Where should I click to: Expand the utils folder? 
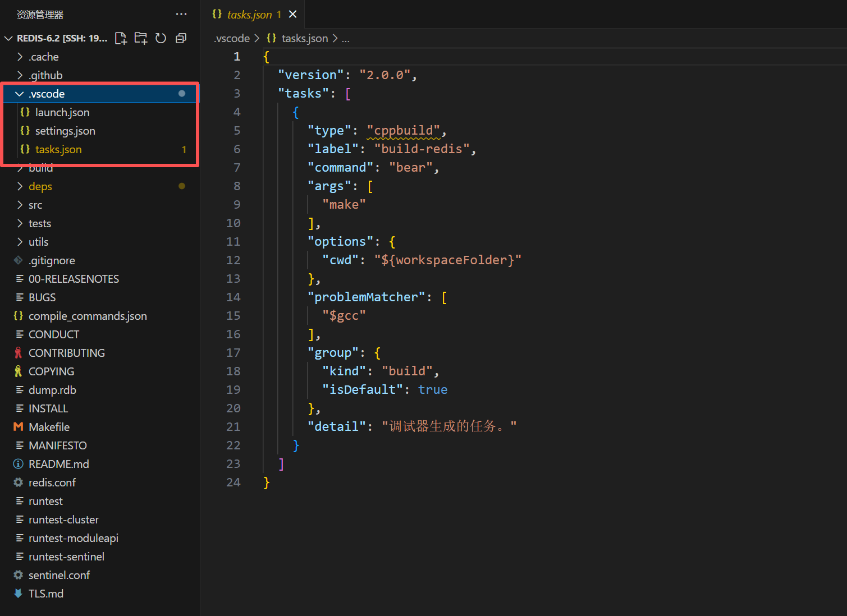click(x=100, y=242)
